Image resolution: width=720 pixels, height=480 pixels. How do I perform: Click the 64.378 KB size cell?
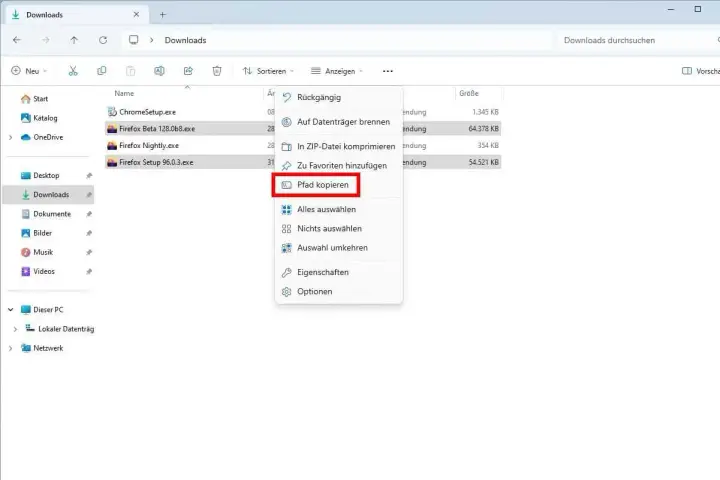[483, 129]
